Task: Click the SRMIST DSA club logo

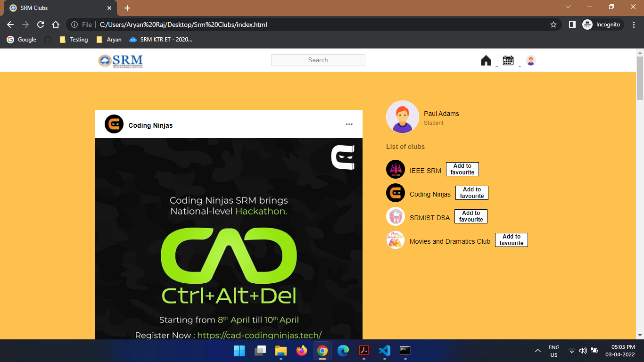Action: [396, 216]
